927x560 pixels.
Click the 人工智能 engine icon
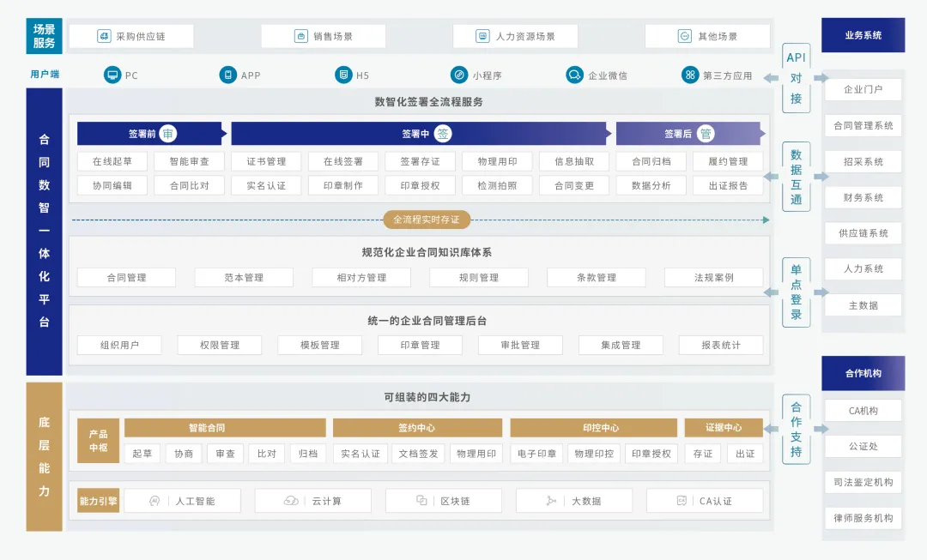(154, 501)
